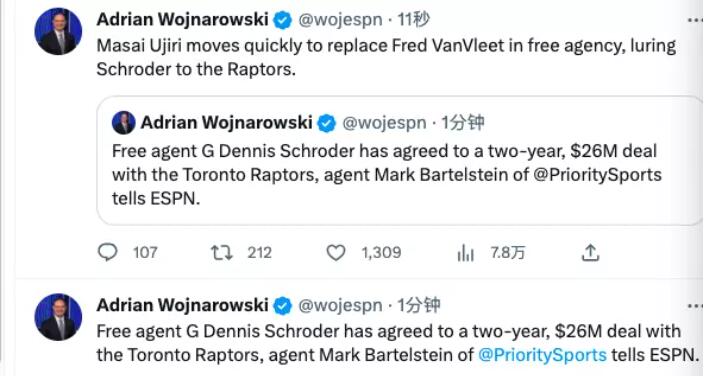Share the tweet via upload arrow icon
Viewport: 706px width, 376px height.
(x=590, y=253)
